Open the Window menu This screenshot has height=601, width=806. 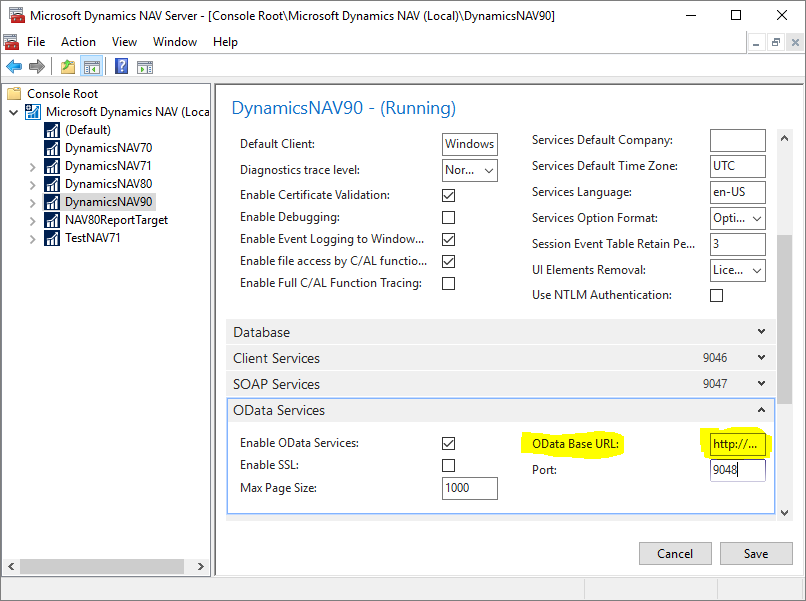[175, 42]
